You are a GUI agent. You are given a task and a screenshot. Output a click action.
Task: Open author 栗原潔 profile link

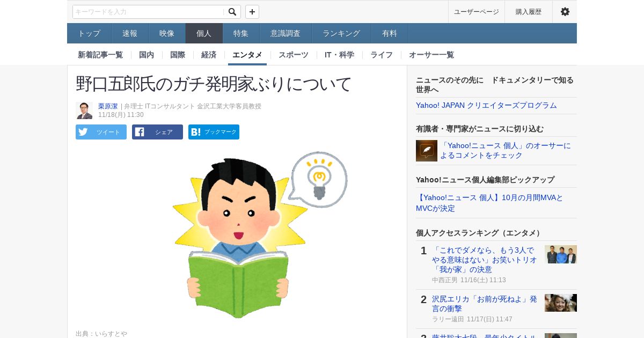tap(108, 106)
